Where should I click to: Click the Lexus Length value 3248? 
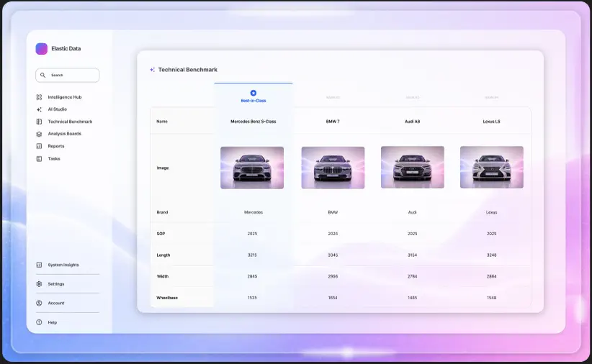[x=492, y=255]
